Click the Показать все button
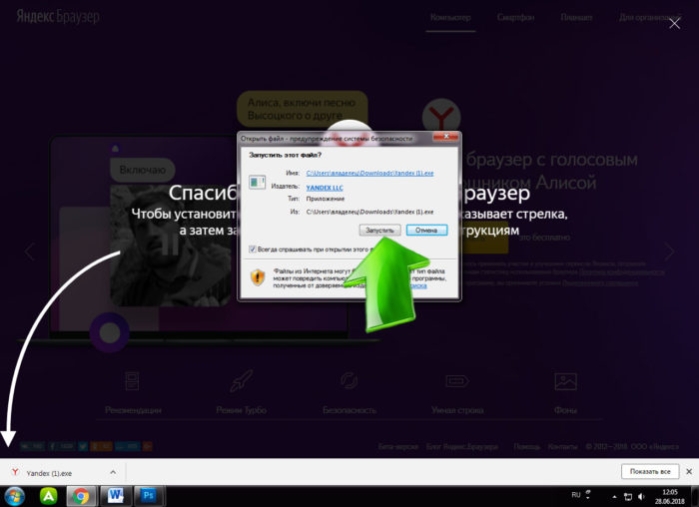This screenshot has width=699, height=507. [650, 471]
